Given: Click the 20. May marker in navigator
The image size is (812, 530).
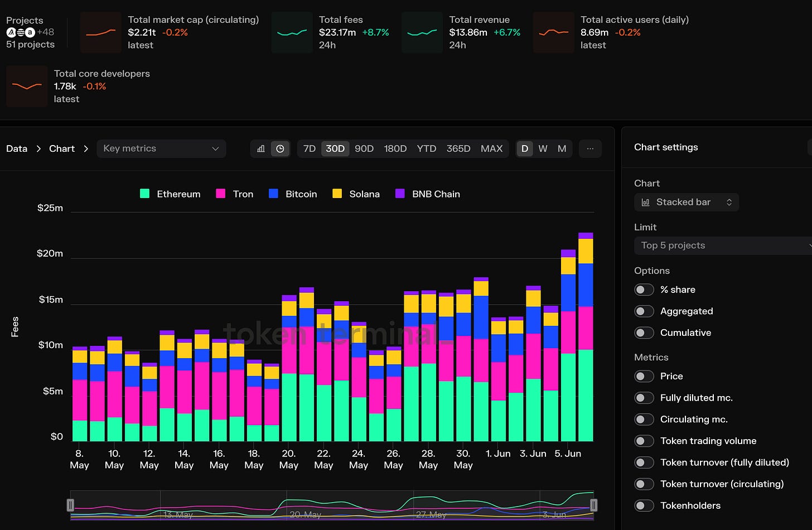Looking at the screenshot, I should [x=305, y=514].
